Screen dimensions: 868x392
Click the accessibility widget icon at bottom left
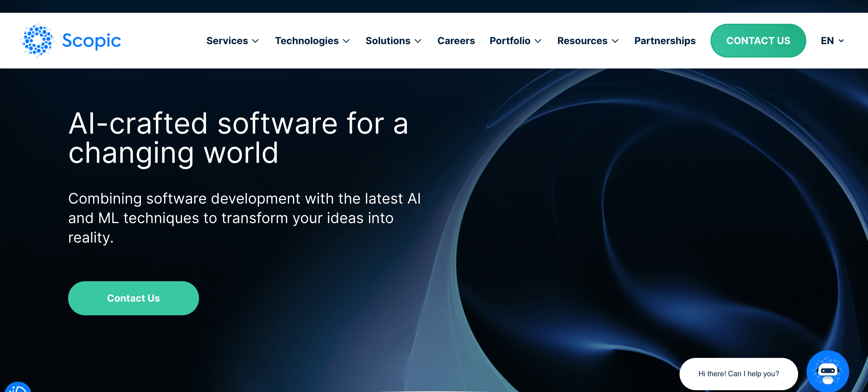[x=18, y=388]
